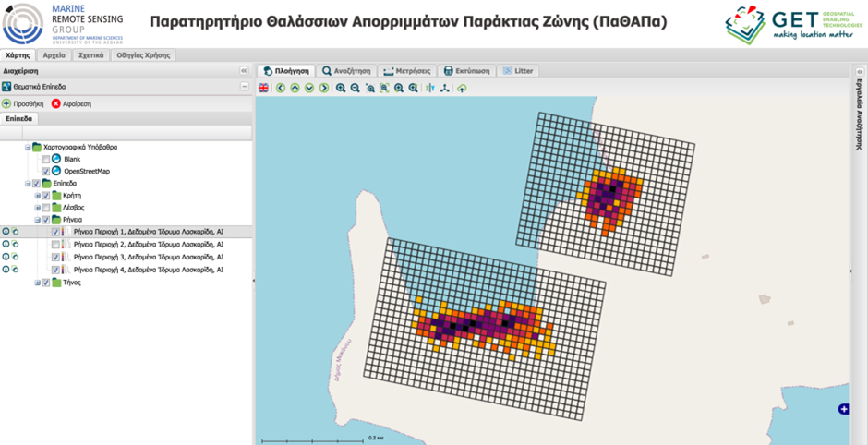This screenshot has height=445, width=868.
Task: Click the zoom out magnifier icon
Action: pyautogui.click(x=355, y=88)
